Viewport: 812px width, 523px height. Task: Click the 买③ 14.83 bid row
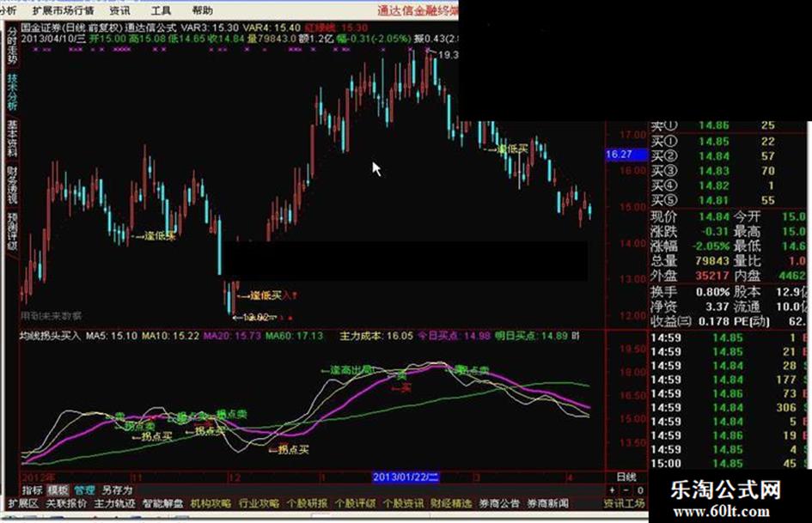coord(728,170)
